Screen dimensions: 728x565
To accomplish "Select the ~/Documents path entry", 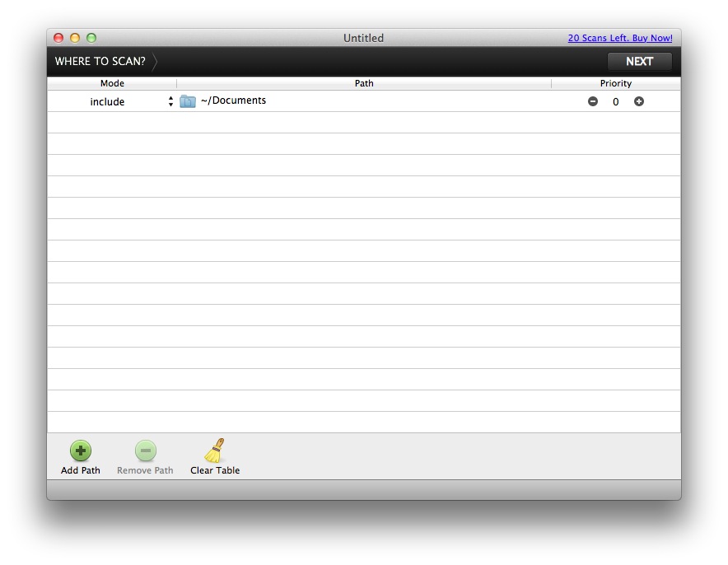I will click(x=233, y=100).
